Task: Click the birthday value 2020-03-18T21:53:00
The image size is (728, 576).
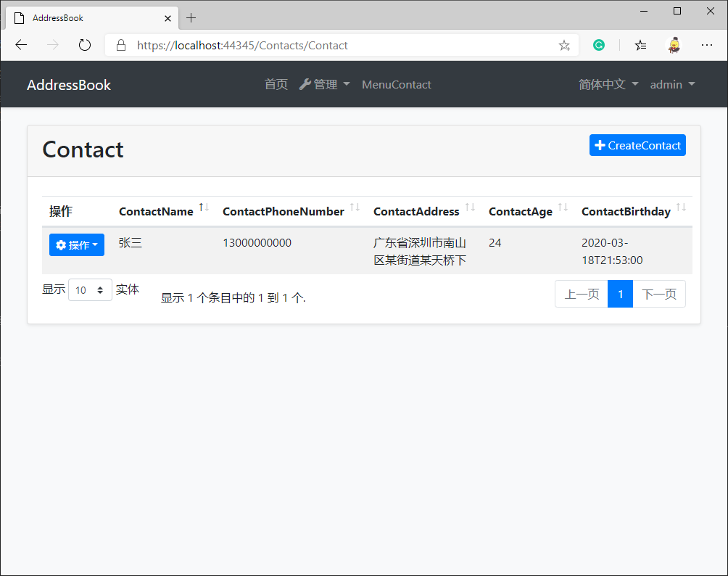Action: [x=612, y=251]
